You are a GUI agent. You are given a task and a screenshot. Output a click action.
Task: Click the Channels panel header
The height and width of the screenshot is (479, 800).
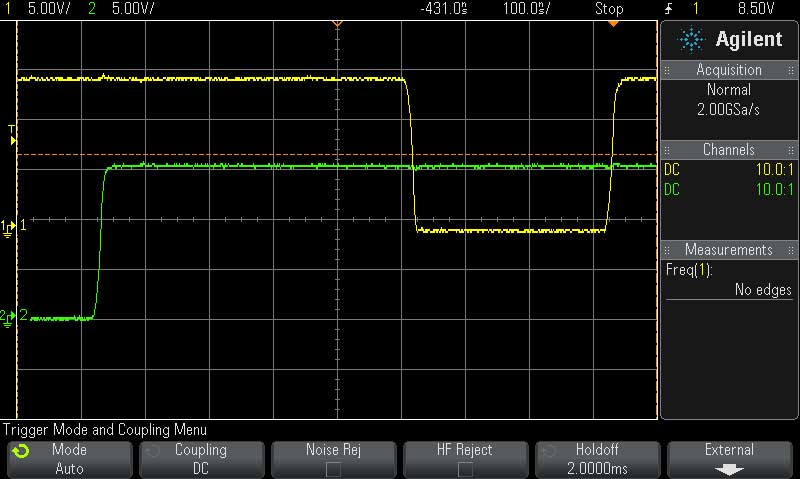point(729,149)
